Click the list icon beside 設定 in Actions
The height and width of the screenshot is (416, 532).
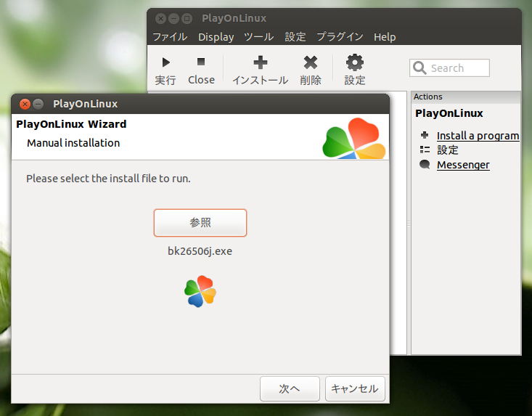tap(425, 150)
